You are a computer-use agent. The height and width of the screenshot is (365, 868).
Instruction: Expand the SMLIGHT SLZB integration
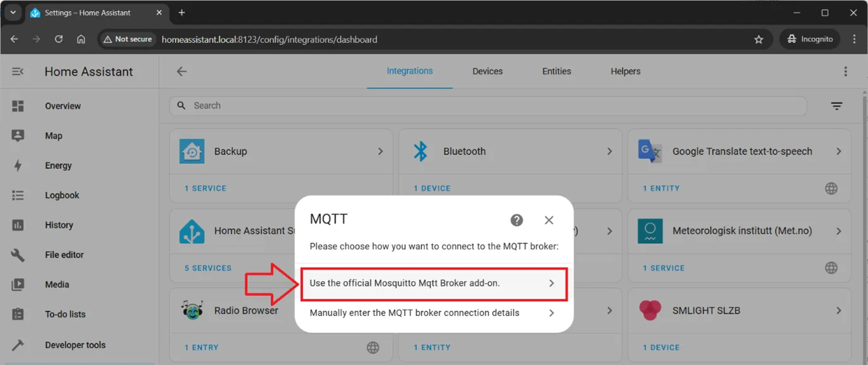point(838,311)
